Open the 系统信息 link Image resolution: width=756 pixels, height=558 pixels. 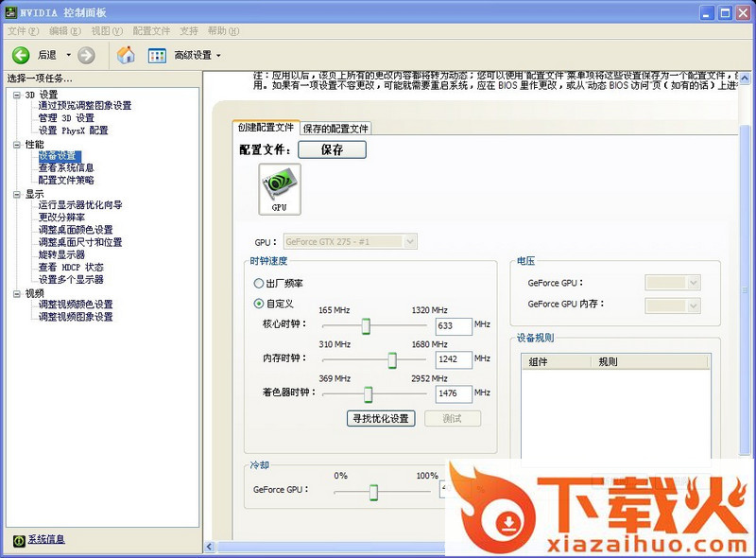[46, 540]
